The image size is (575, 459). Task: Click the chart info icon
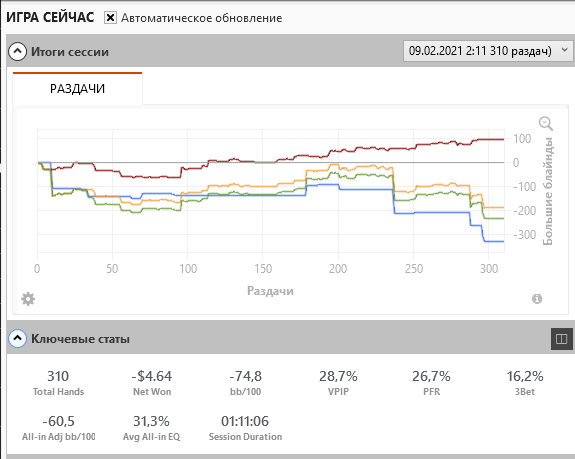(x=537, y=299)
